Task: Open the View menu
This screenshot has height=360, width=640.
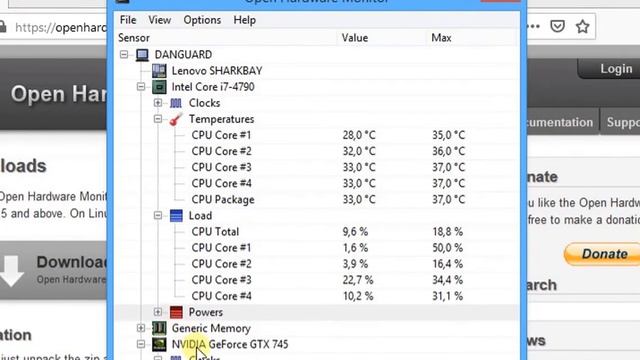Action: [x=160, y=20]
